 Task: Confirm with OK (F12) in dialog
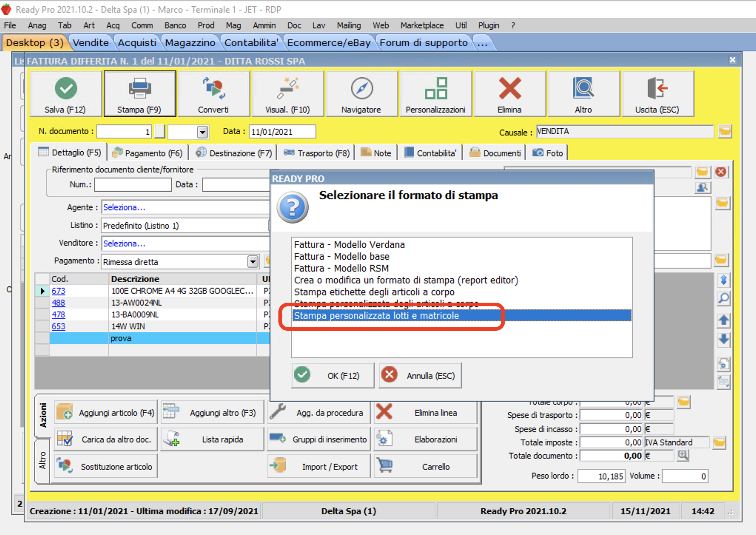point(332,376)
